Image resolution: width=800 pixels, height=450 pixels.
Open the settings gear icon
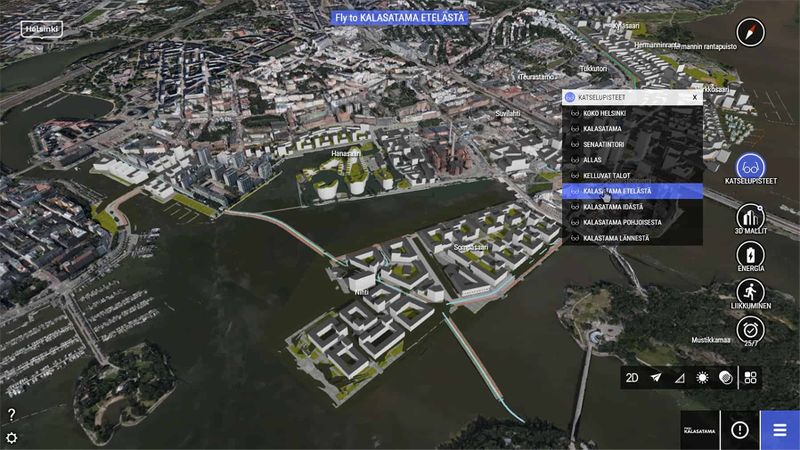pos(12,438)
